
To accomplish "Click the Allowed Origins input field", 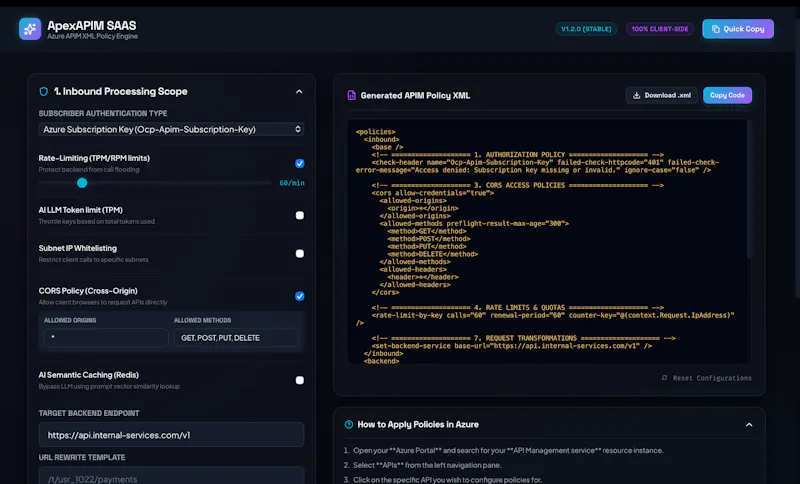I will pos(106,338).
